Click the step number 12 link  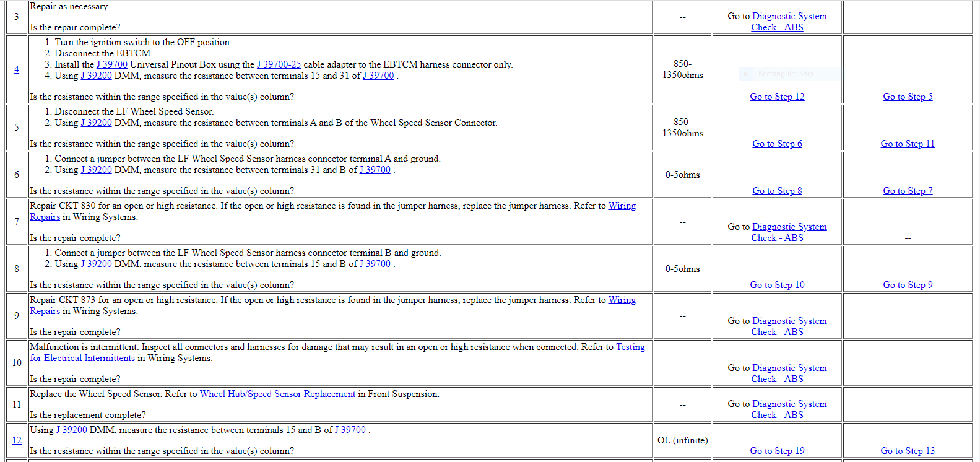point(17,440)
